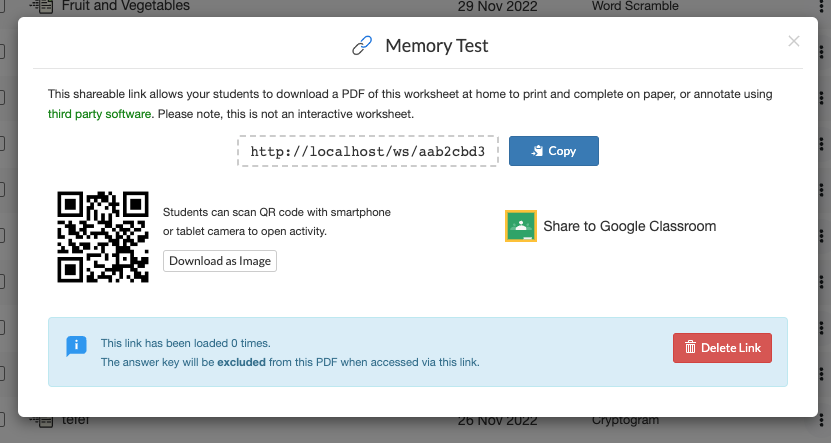Click the QR code image
This screenshot has width=831, height=443.
103,237
